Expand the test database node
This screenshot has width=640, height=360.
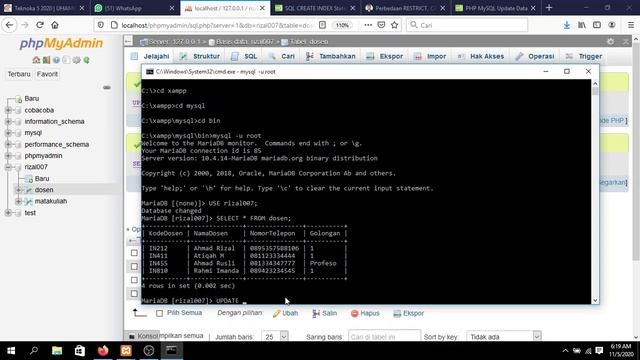tap(8, 213)
